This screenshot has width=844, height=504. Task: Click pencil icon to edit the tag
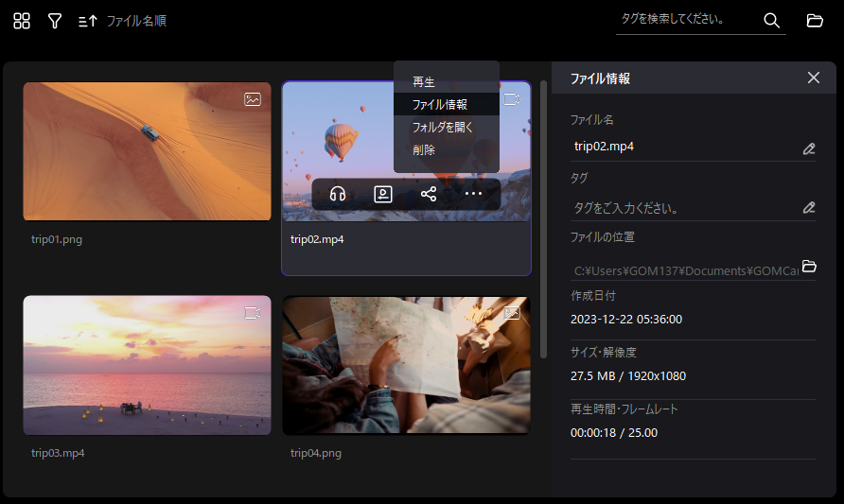(x=808, y=207)
